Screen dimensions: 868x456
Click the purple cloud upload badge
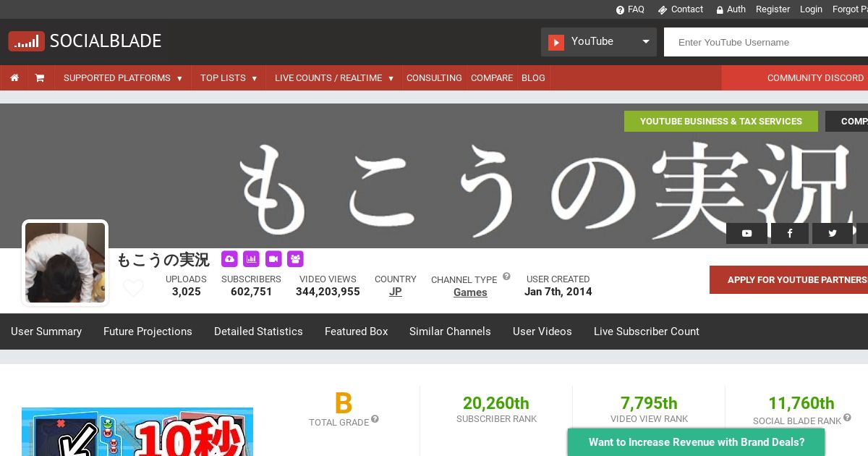tap(229, 258)
